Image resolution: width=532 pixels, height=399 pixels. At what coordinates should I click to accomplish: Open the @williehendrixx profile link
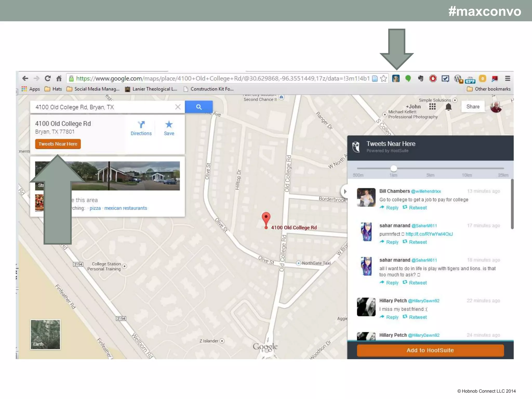[426, 191]
